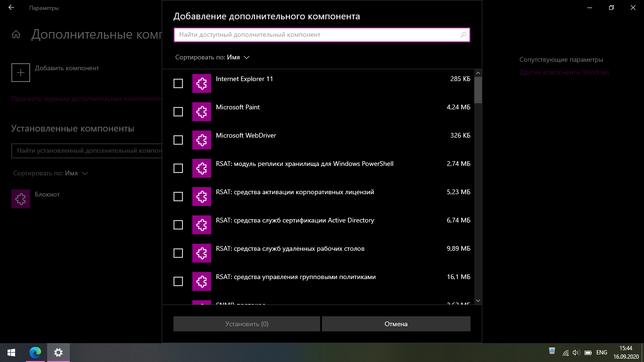Open Просмотр журнала дополнительных компонентов link
Screen dimensions: 644x362
[86, 99]
